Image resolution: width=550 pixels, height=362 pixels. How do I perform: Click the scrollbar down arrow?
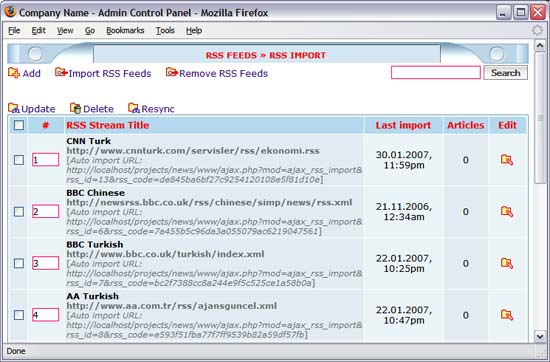(540, 336)
